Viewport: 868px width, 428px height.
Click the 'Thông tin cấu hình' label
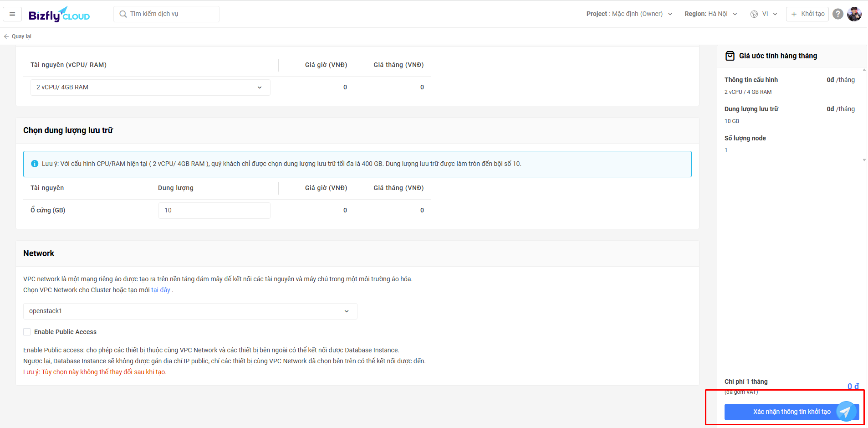pos(751,80)
